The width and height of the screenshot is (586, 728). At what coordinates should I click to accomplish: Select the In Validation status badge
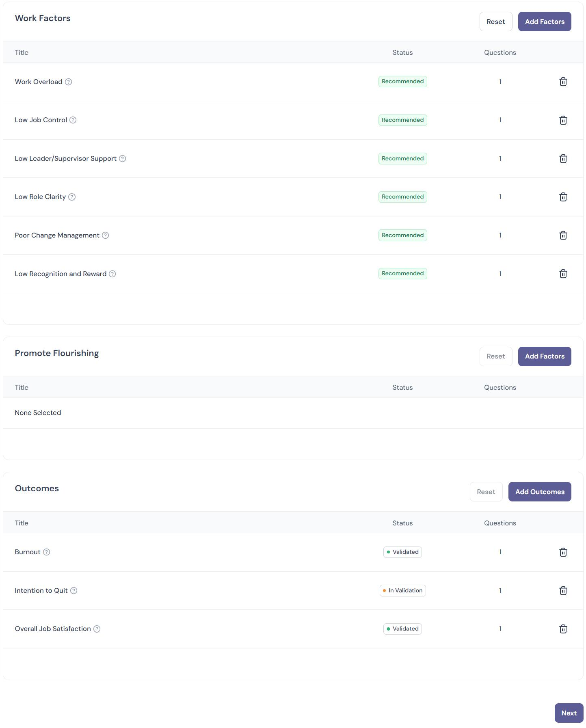(x=403, y=590)
